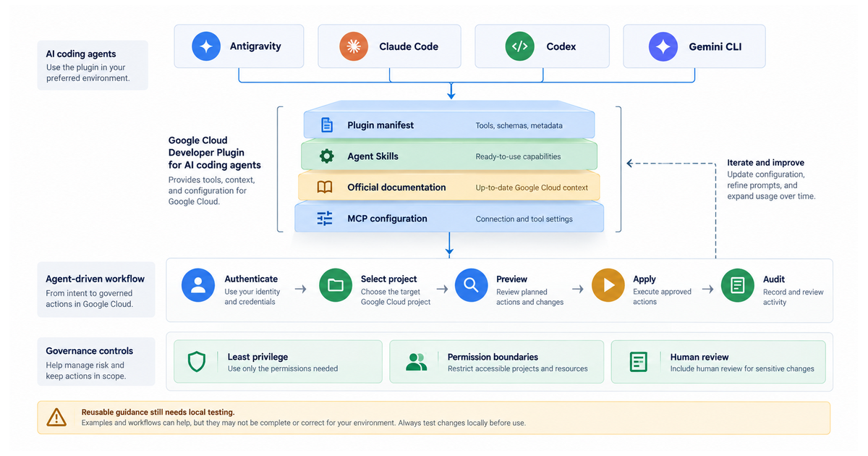This screenshot has width=868, height=456.
Task: Open the Plugin manifest layer title
Action: (x=380, y=125)
